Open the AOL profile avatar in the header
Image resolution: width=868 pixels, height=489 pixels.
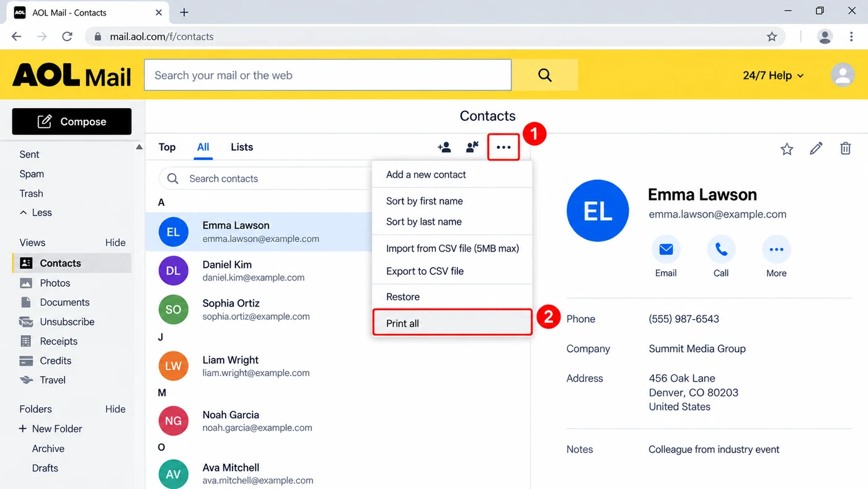pyautogui.click(x=843, y=75)
